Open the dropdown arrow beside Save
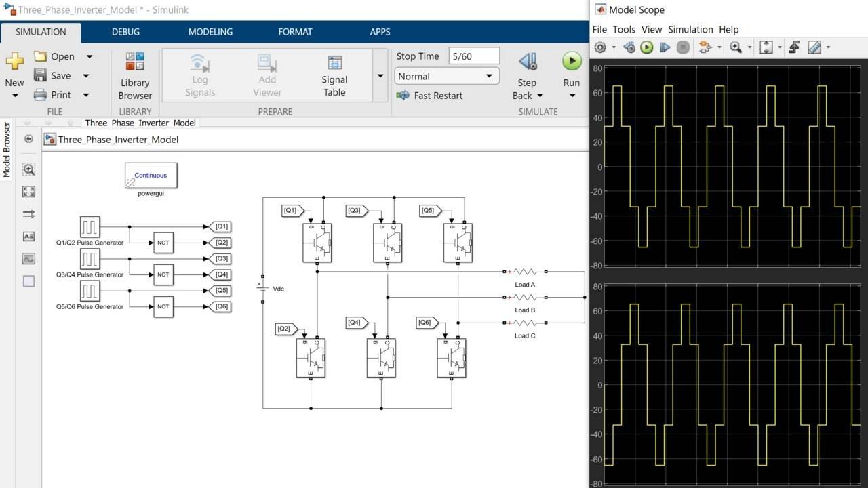The height and width of the screenshot is (488, 868). click(x=86, y=76)
